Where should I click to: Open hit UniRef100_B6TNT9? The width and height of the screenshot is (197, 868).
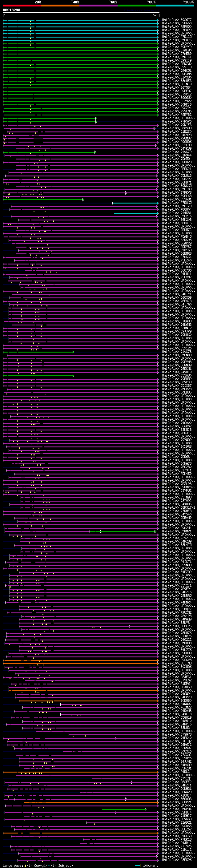pos(177,84)
